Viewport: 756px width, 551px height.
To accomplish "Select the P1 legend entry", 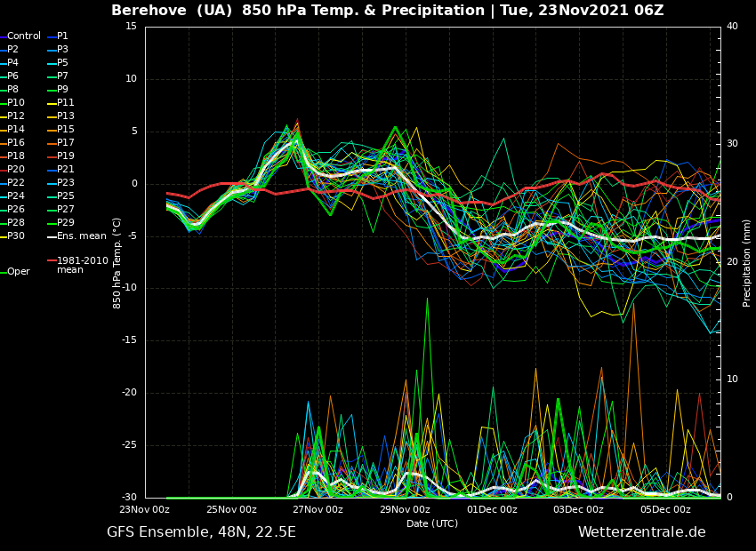I will (x=62, y=36).
